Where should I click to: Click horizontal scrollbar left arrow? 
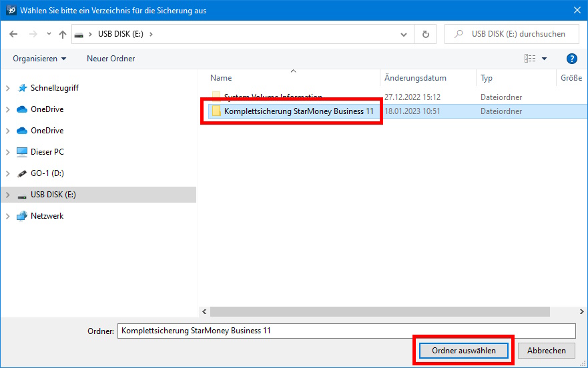[x=204, y=312]
